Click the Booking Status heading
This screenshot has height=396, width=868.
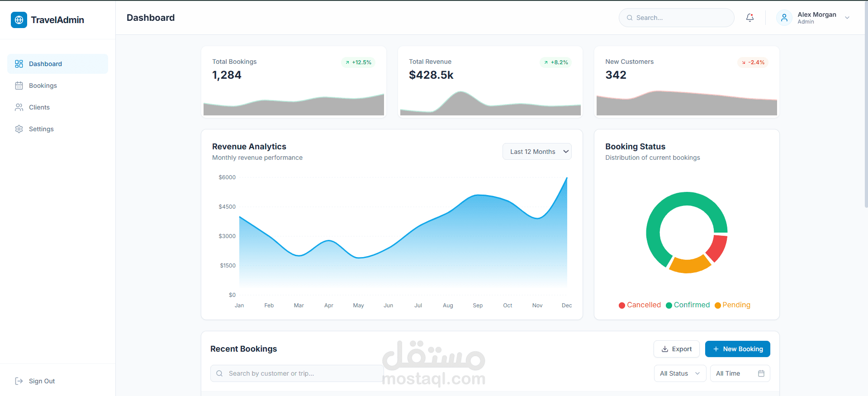[636, 147]
